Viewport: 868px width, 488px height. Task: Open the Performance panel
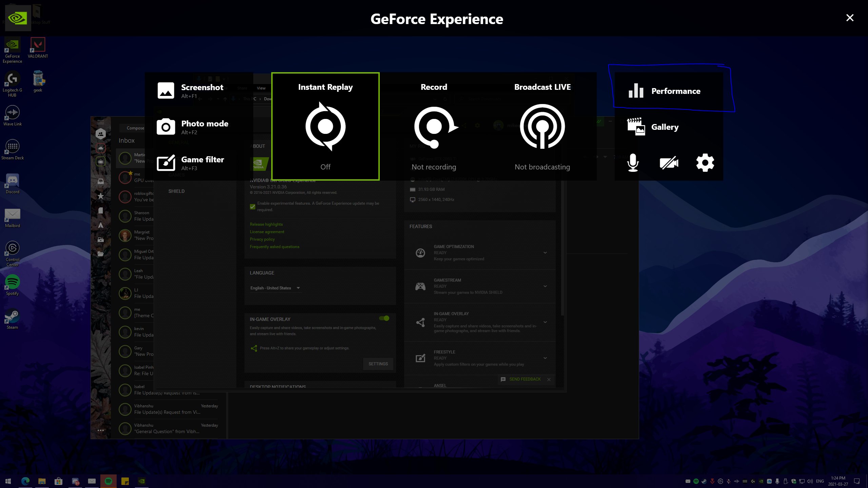(x=668, y=91)
